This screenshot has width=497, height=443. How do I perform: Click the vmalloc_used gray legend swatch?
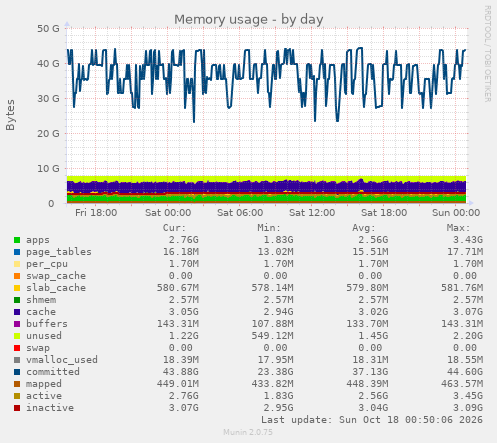point(17,360)
